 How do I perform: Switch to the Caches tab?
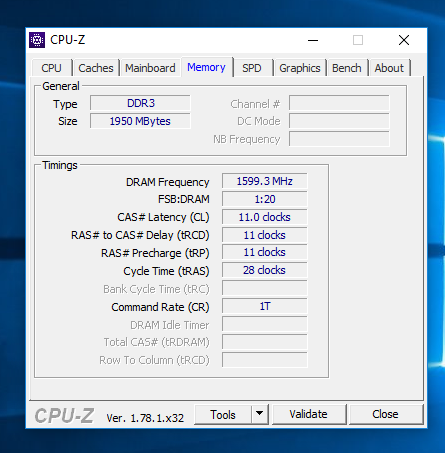coord(96,68)
